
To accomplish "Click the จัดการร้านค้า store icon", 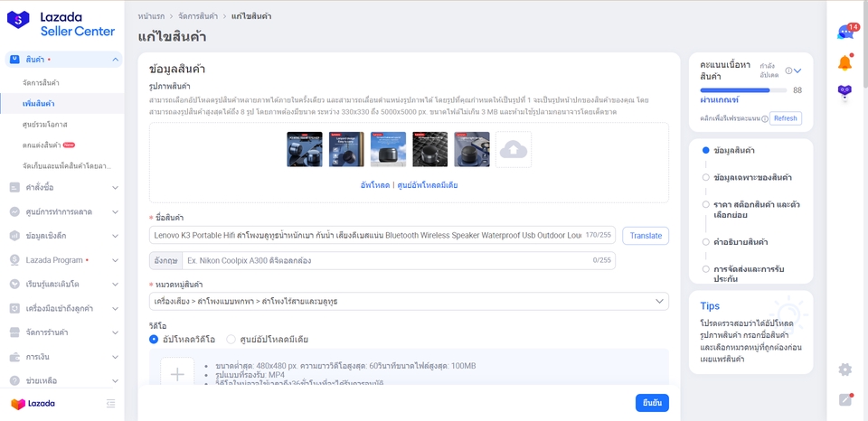I will [15, 332].
